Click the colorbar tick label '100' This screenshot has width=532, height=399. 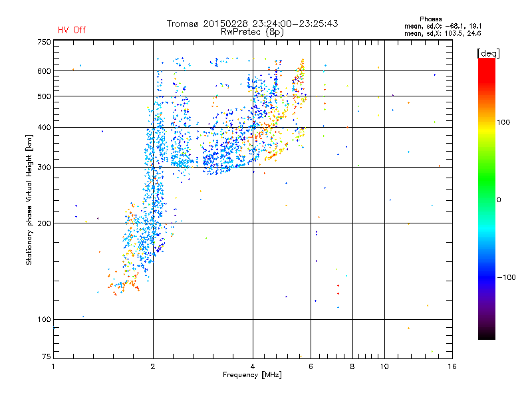(x=503, y=122)
